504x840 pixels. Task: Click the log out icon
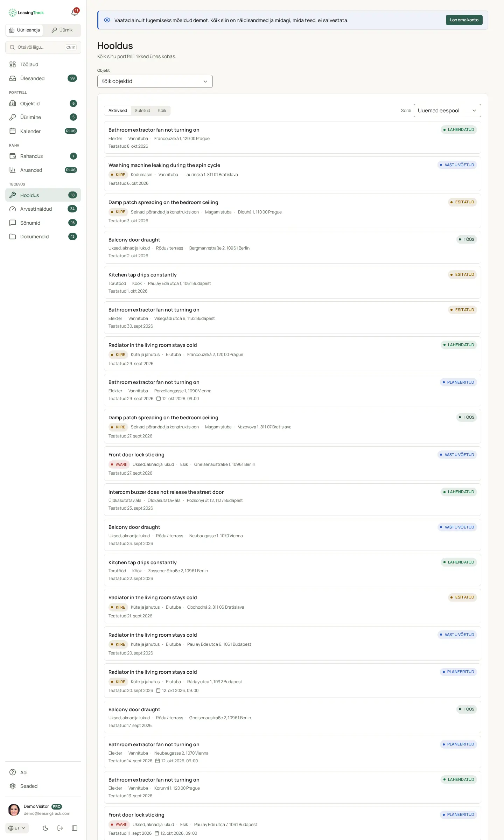[60, 828]
